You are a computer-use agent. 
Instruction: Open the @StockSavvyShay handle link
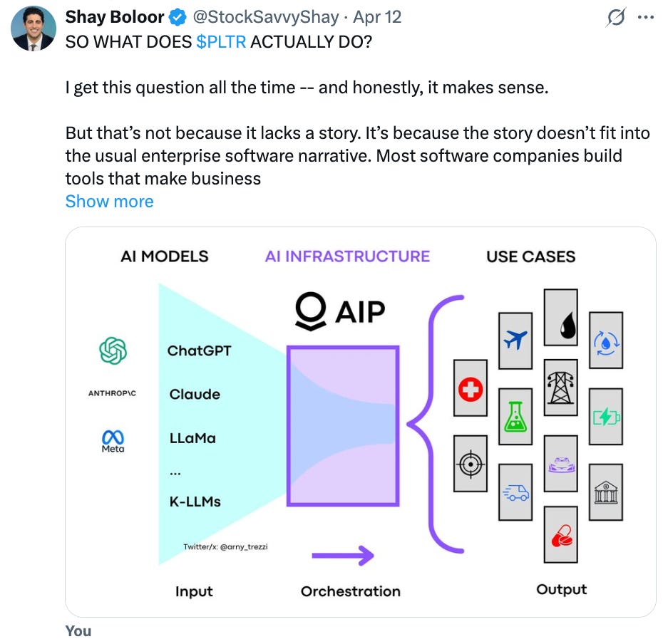(x=265, y=17)
